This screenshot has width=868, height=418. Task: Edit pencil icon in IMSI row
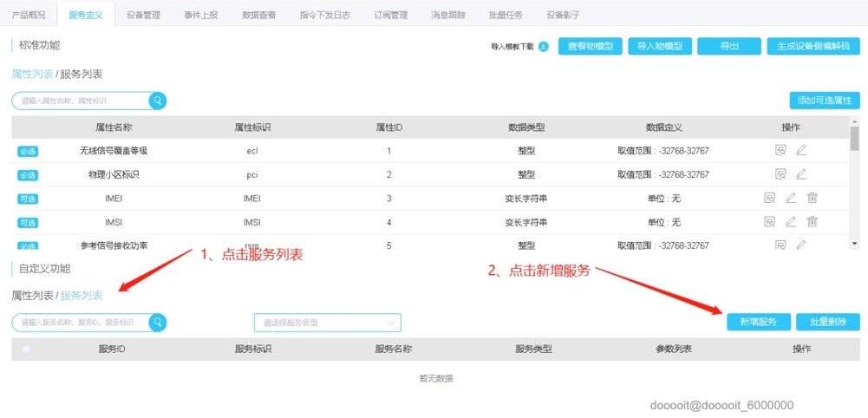[791, 222]
